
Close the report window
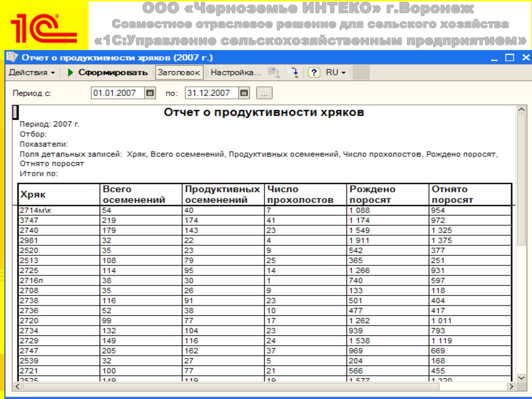pos(526,58)
